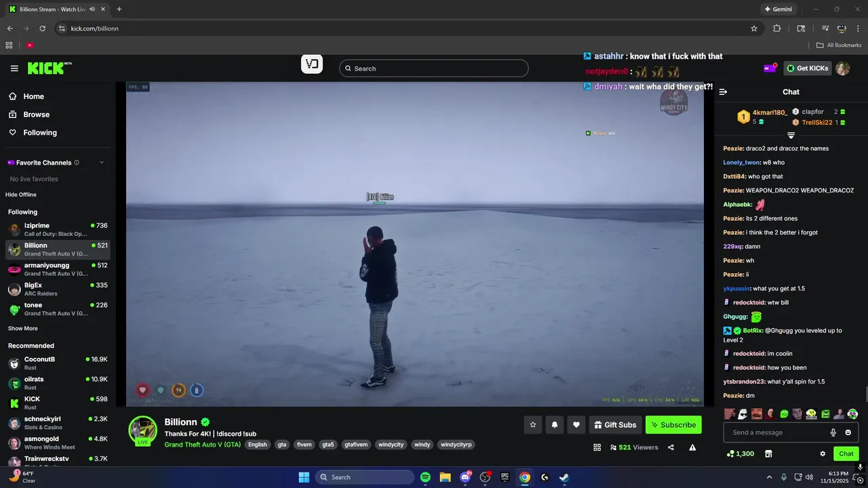The height and width of the screenshot is (488, 868).
Task: Collapse the chat panel arrow icon
Action: [723, 92]
